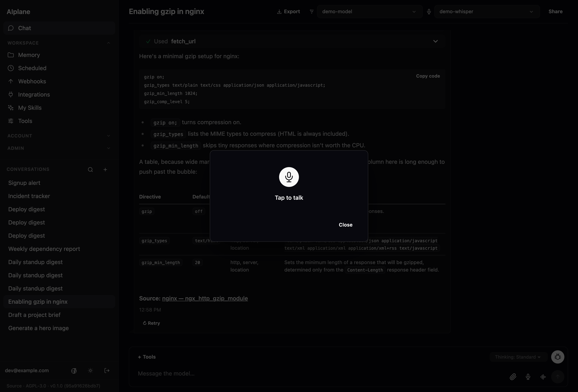Click the 12:58 PM timestamp
The width and height of the screenshot is (578, 392).
coord(150,310)
